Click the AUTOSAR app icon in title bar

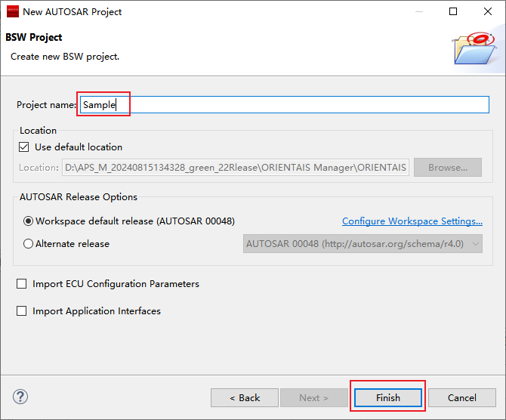pyautogui.click(x=12, y=11)
